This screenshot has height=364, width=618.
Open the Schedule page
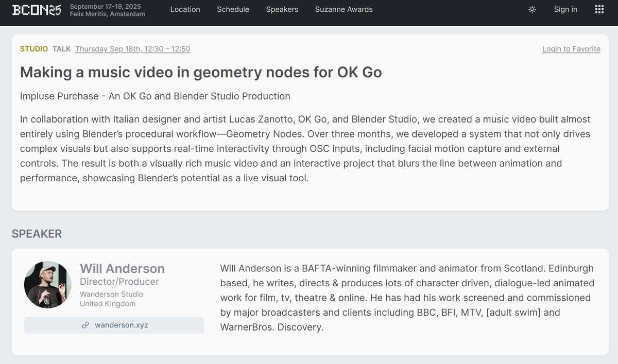[233, 9]
